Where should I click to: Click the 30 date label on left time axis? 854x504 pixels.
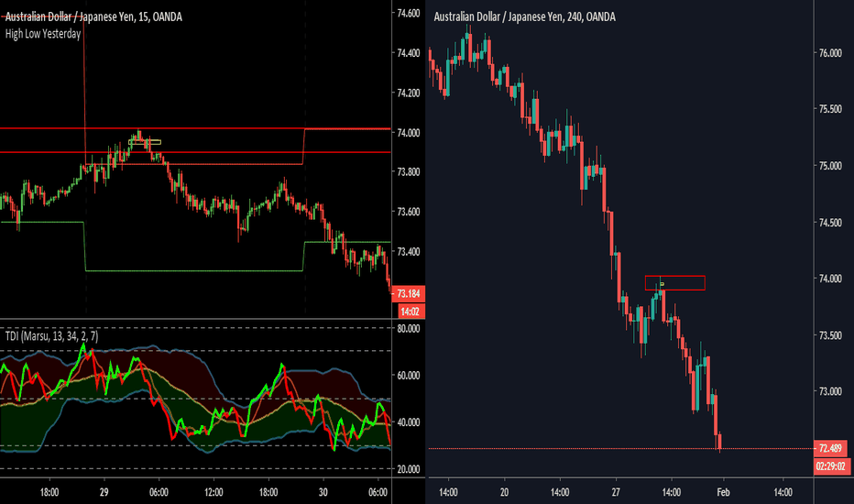[323, 492]
